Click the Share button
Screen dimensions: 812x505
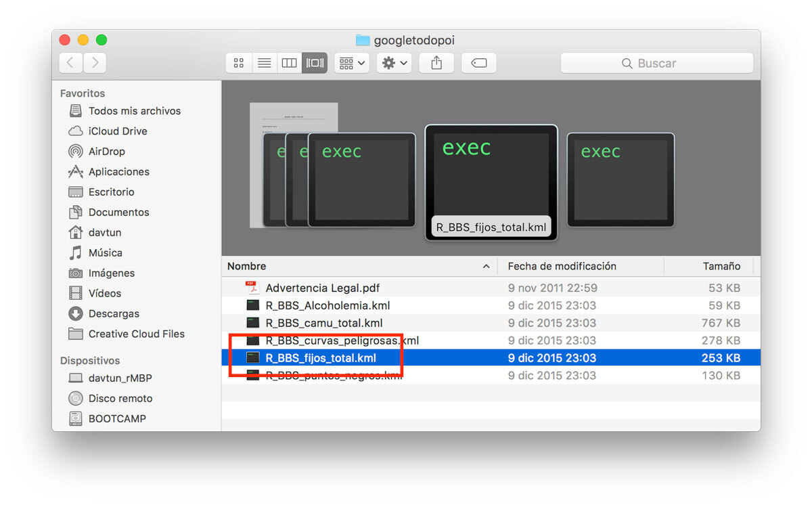(x=436, y=63)
